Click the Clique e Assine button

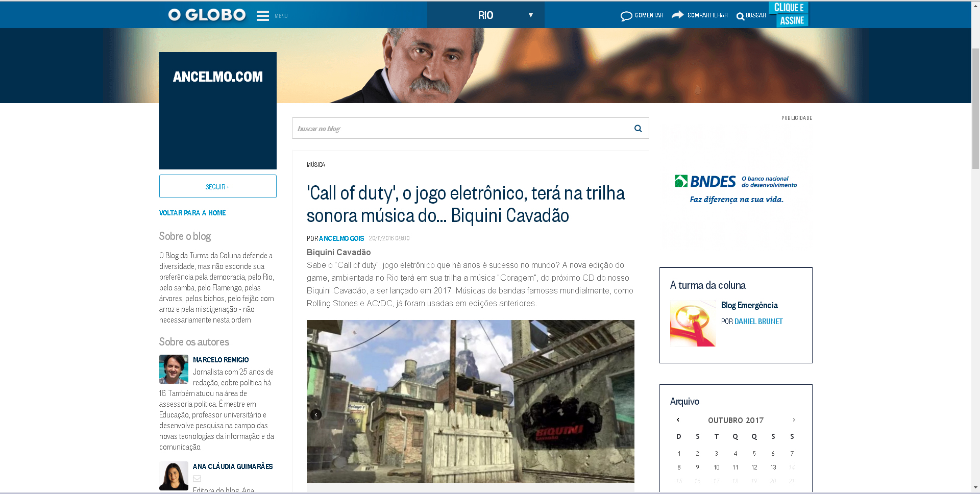point(789,14)
